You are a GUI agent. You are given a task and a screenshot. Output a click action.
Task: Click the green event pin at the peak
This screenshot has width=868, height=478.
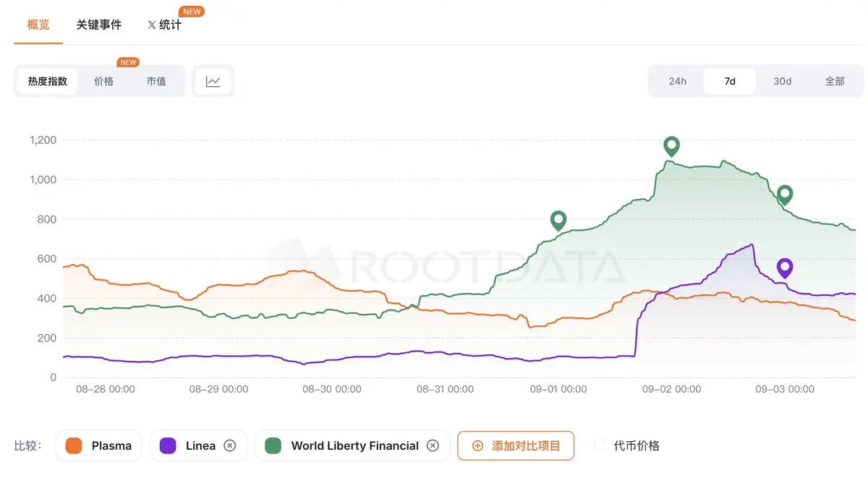pos(672,147)
